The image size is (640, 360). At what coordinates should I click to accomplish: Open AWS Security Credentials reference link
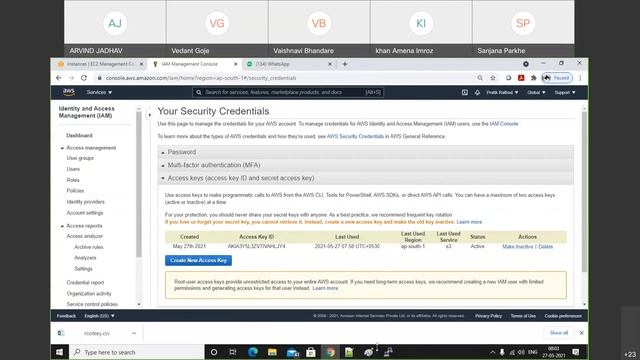355,136
